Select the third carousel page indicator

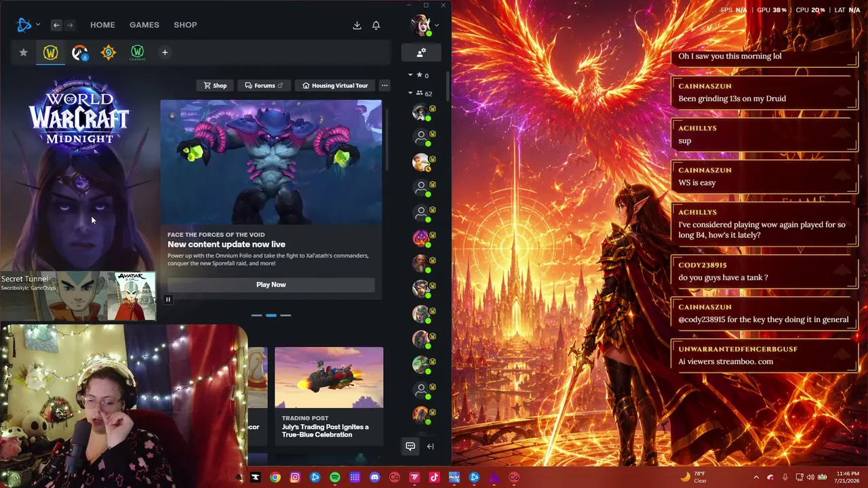pos(285,315)
